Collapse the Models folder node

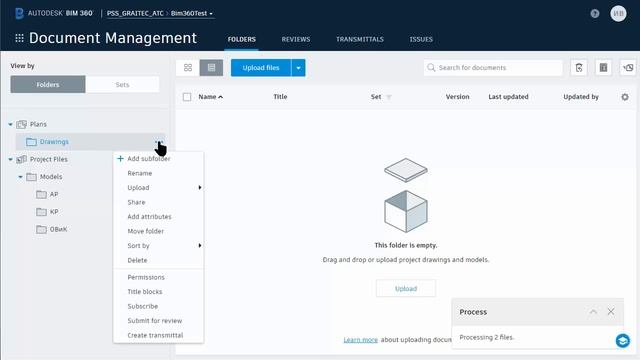coord(20,177)
